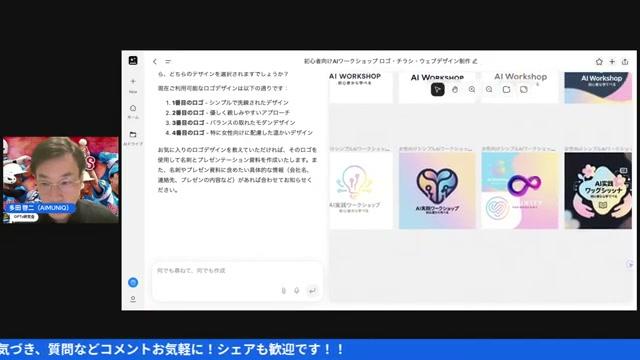Attach a file with the paperclip icon
Screen dimensions: 640x360
284,291
